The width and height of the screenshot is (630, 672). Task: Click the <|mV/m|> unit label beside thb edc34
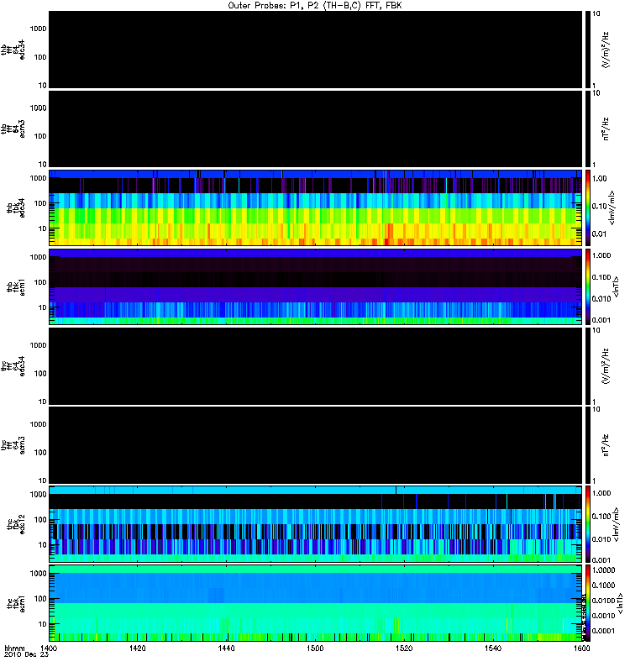coord(612,207)
